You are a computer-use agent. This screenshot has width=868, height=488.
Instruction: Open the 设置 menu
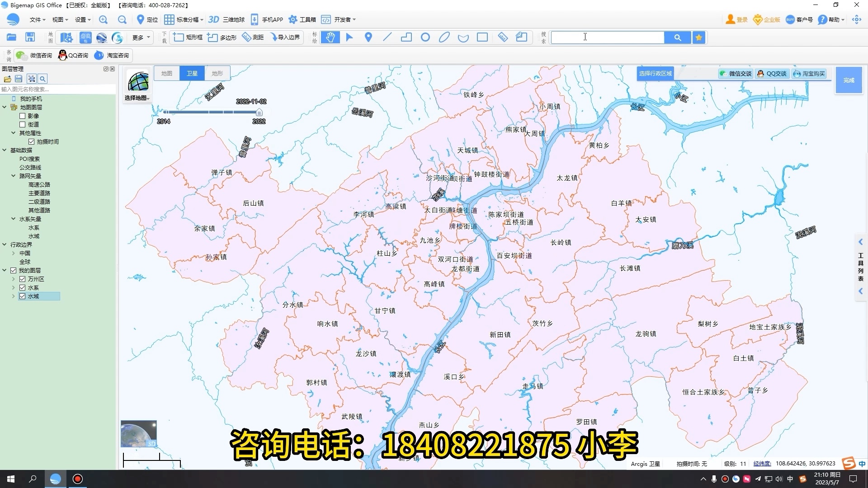click(83, 19)
